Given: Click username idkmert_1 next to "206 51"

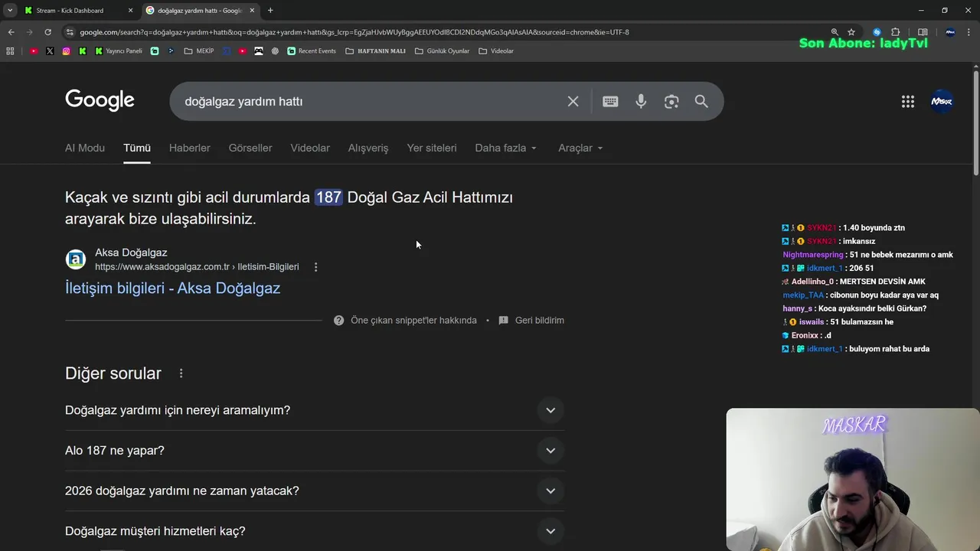Looking at the screenshot, I should (x=825, y=269).
